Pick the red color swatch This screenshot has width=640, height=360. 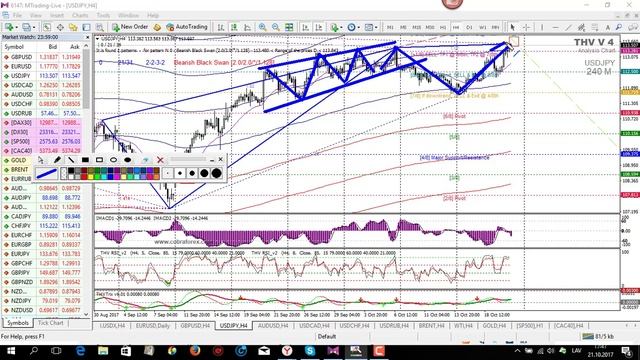(84, 177)
